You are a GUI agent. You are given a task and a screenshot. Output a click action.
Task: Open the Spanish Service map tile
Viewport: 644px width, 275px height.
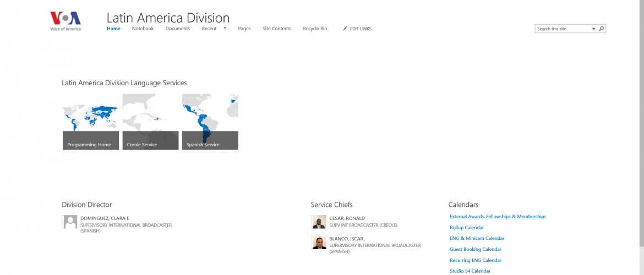tap(210, 122)
